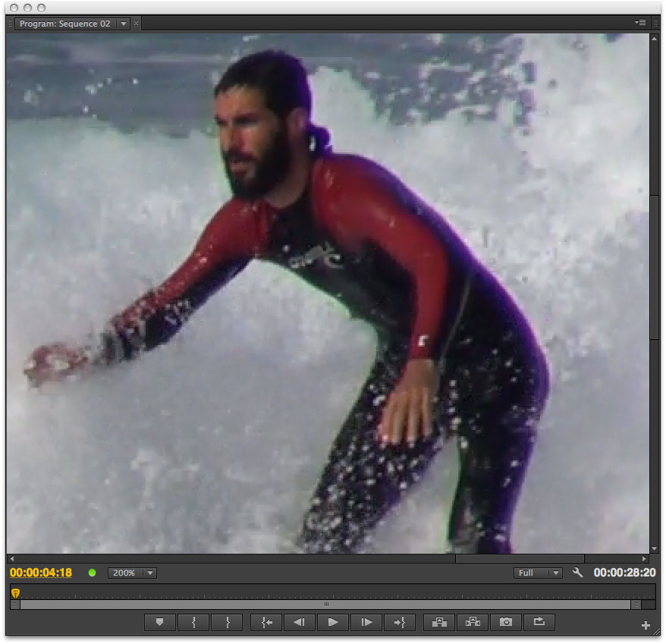Open the panel flyout menu at top right
The height and width of the screenshot is (644, 666).
641,23
